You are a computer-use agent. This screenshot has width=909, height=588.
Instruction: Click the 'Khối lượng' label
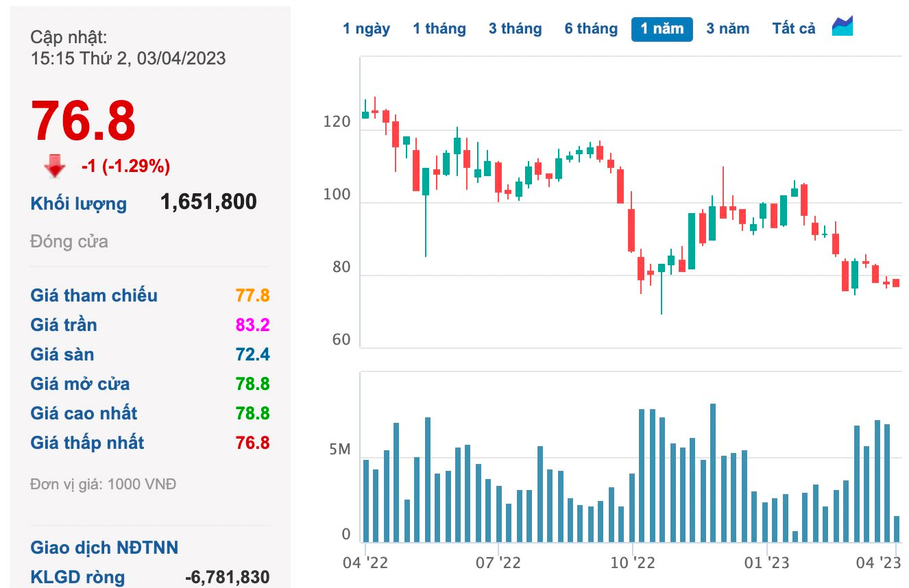point(79,204)
